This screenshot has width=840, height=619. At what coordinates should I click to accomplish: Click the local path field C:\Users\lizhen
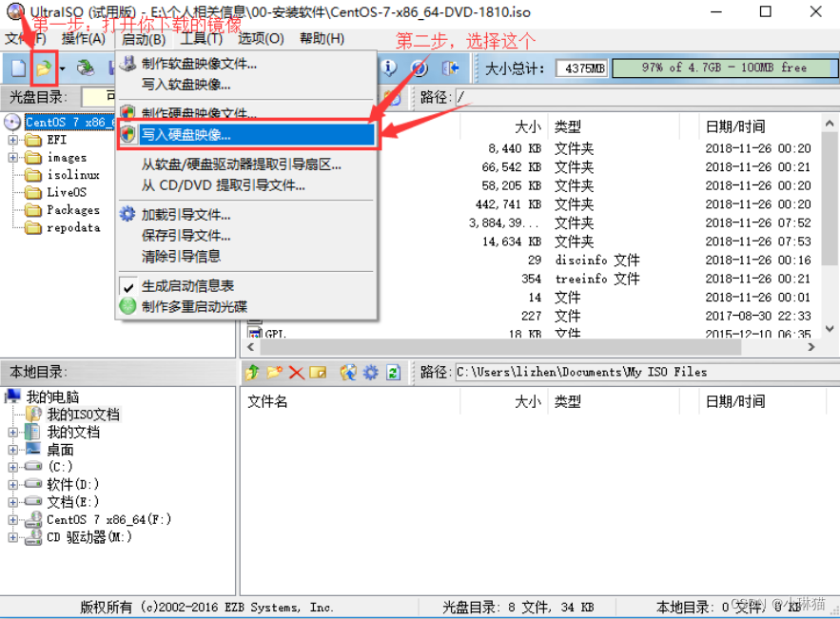647,372
